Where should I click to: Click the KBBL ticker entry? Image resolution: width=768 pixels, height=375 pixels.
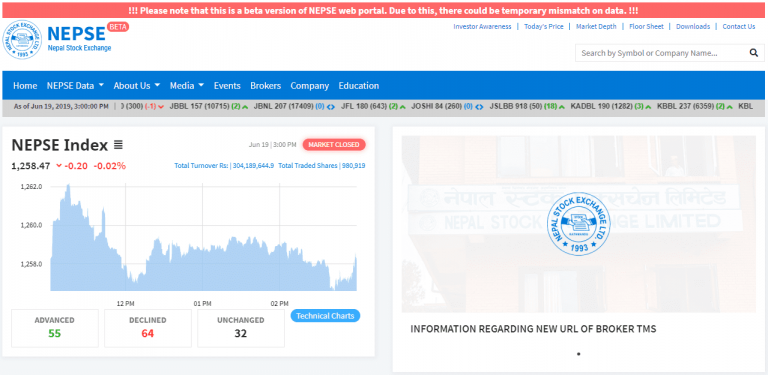click(695, 106)
